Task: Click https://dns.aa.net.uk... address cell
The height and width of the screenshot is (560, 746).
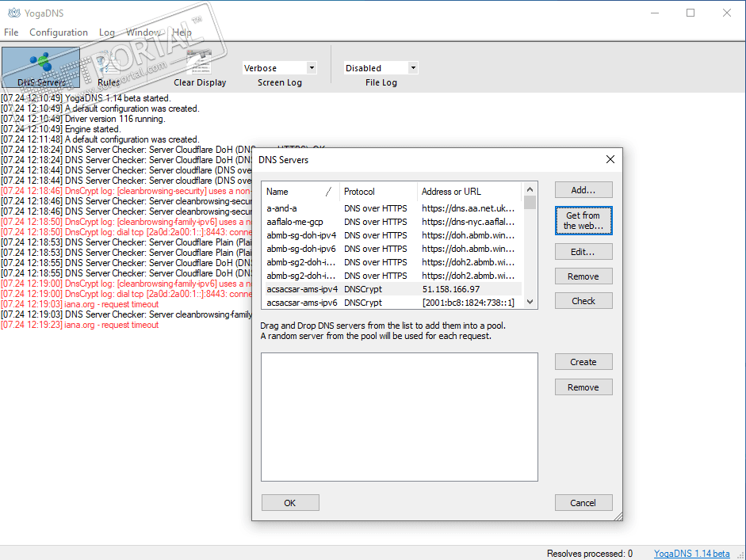Action: (x=469, y=208)
